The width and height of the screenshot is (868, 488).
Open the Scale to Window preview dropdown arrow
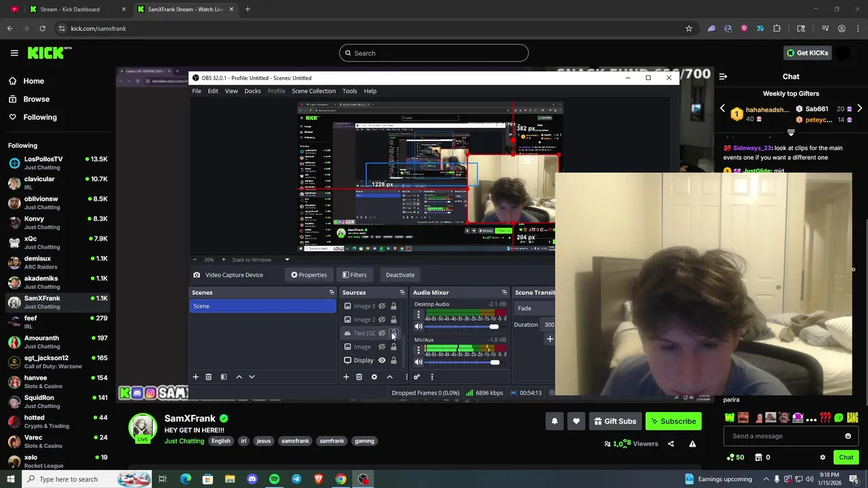click(x=287, y=260)
